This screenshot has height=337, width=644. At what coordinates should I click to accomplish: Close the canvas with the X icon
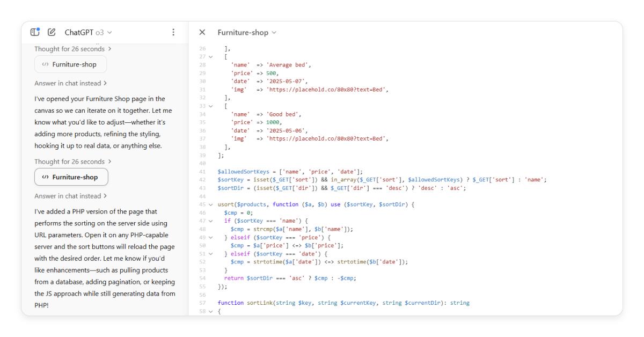coord(202,32)
